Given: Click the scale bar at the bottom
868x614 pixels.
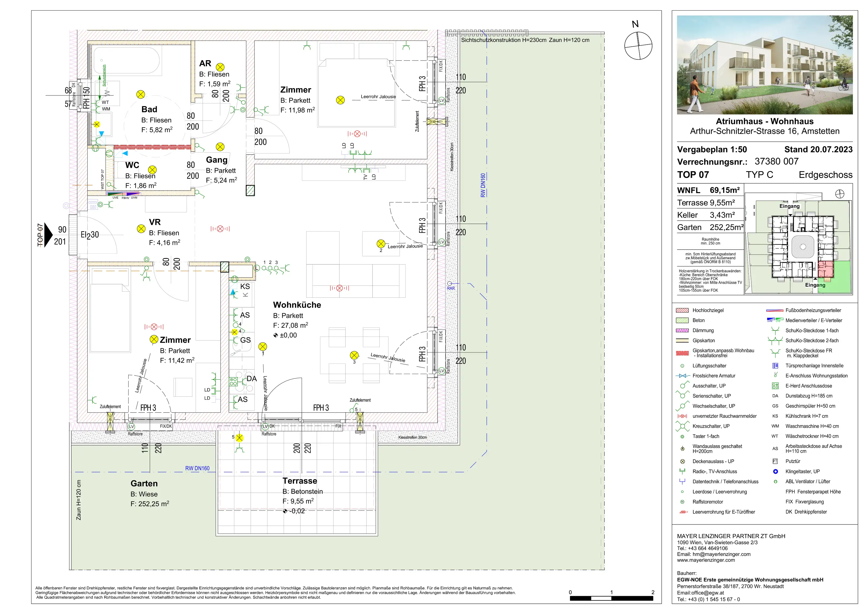Looking at the screenshot, I should tap(611, 598).
